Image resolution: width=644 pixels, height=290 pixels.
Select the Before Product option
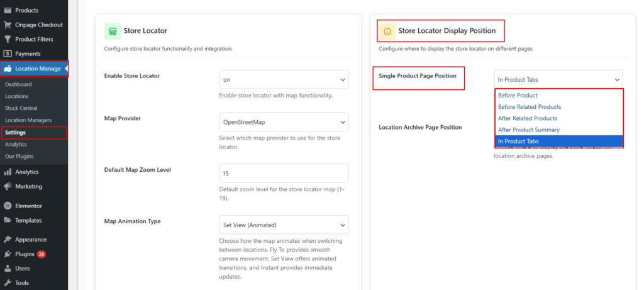point(518,96)
